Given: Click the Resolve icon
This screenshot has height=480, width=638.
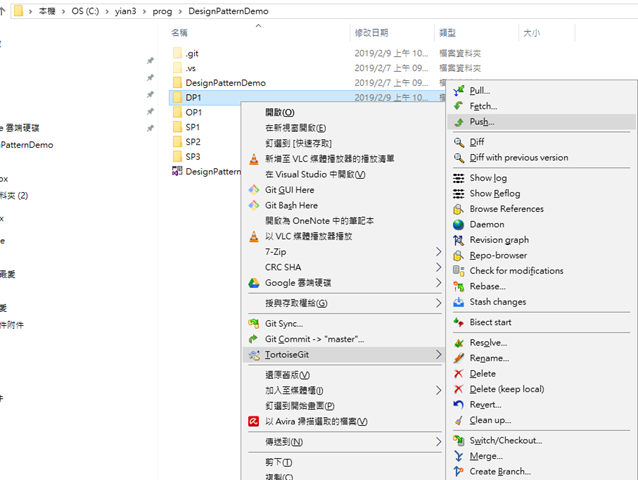Looking at the screenshot, I should tap(459, 343).
